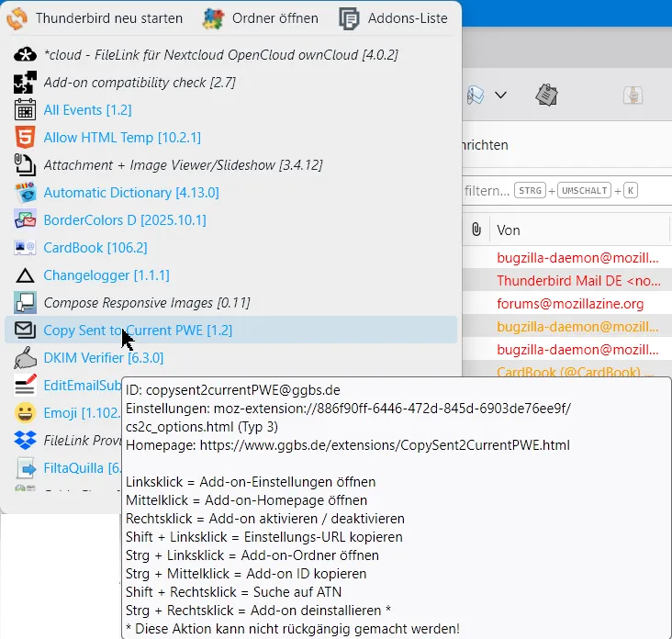Open the FileLink Prov add-on entry
The height and width of the screenshot is (639, 672).
pos(63,440)
